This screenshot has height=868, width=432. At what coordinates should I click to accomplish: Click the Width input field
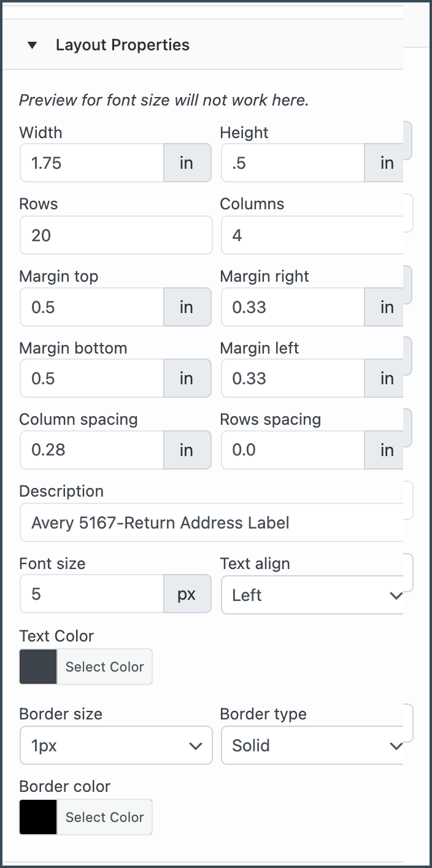pyautogui.click(x=92, y=163)
